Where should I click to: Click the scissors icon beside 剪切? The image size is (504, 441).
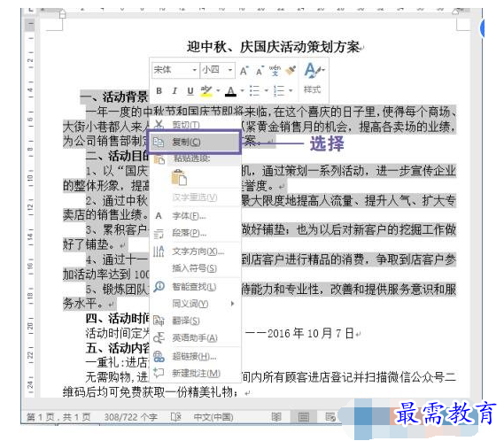tap(159, 124)
